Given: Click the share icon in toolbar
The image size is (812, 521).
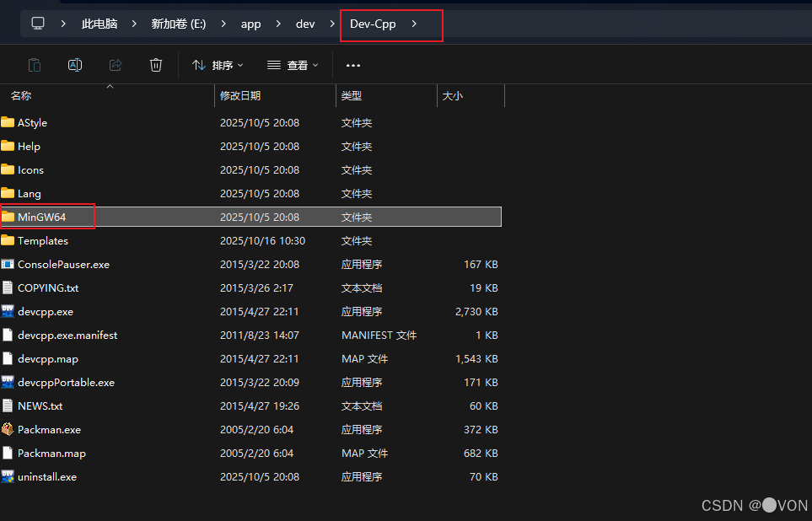Looking at the screenshot, I should pyautogui.click(x=116, y=65).
